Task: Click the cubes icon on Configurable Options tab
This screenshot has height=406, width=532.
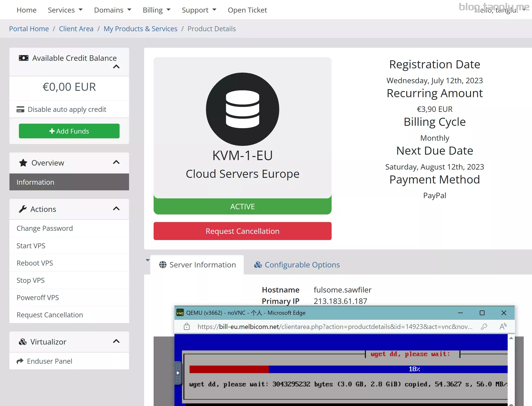Action: (x=258, y=265)
